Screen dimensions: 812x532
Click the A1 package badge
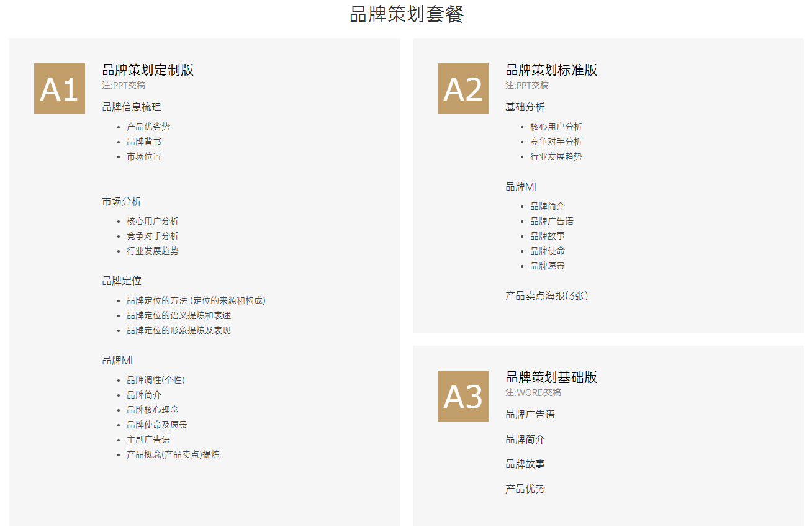tap(59, 89)
